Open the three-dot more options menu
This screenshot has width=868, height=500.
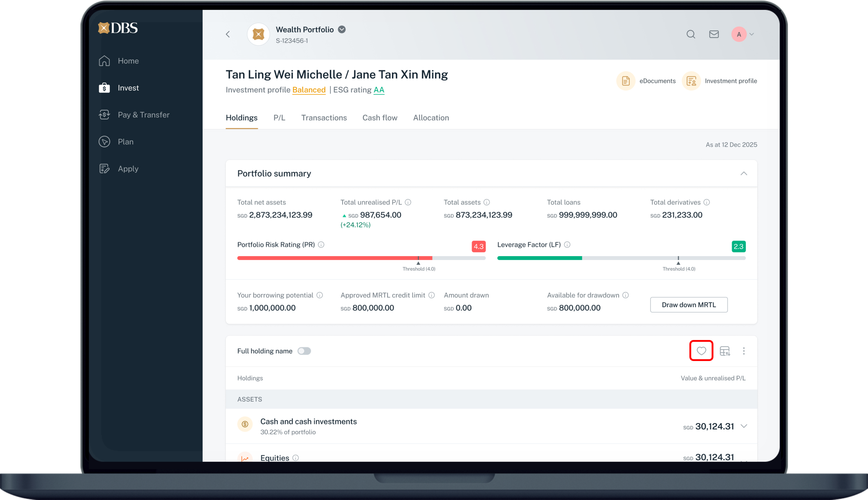744,351
